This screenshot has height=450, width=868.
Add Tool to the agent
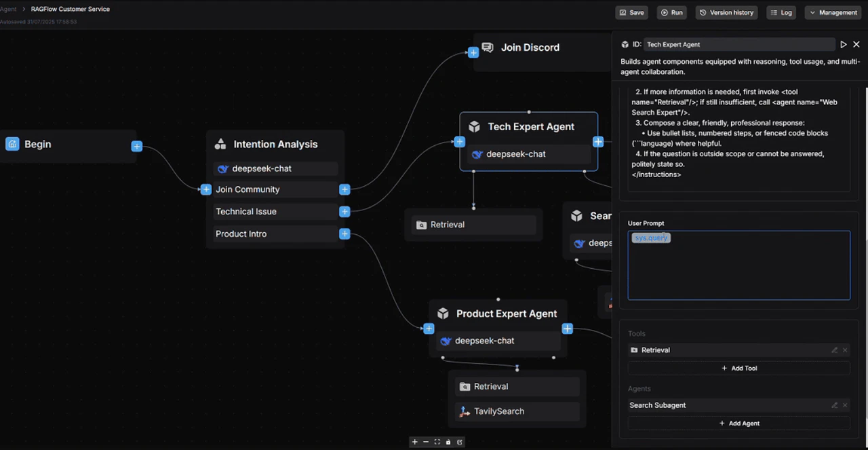(x=739, y=369)
